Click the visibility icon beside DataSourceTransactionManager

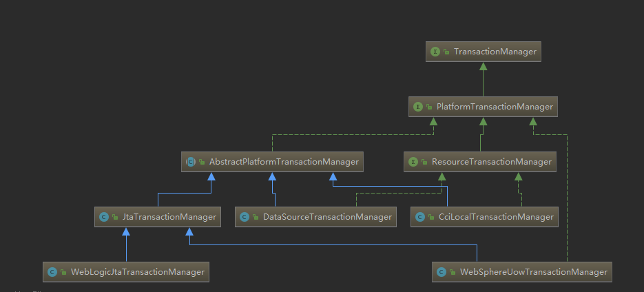pyautogui.click(x=256, y=217)
